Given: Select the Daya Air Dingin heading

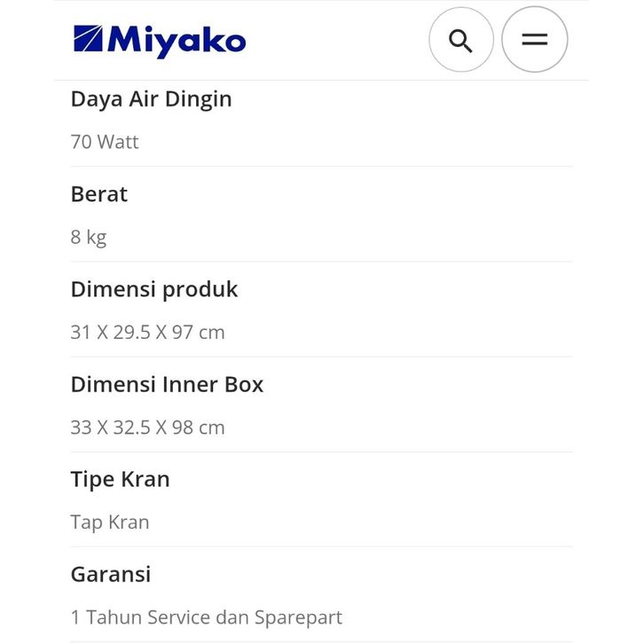Looking at the screenshot, I should (x=151, y=99).
